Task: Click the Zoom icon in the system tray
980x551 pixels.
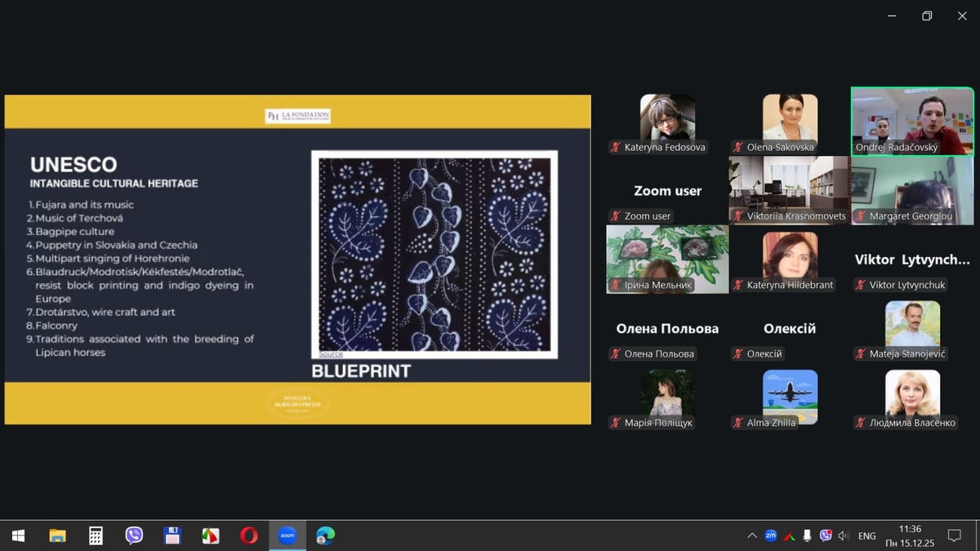Action: pos(770,536)
